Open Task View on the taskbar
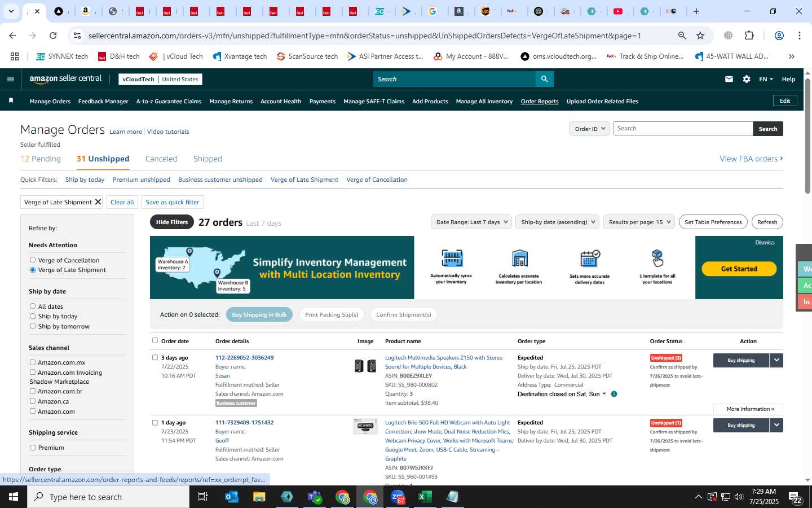The image size is (812, 508). tap(203, 497)
